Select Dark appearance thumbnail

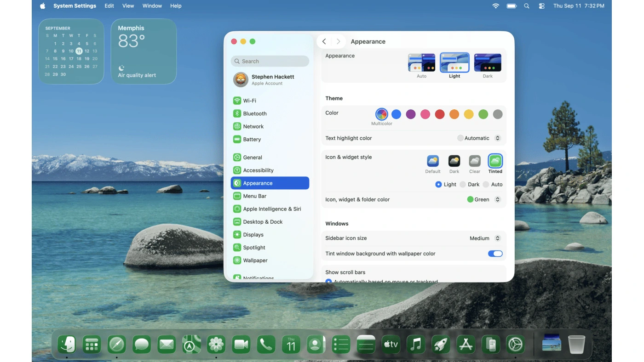point(488,62)
